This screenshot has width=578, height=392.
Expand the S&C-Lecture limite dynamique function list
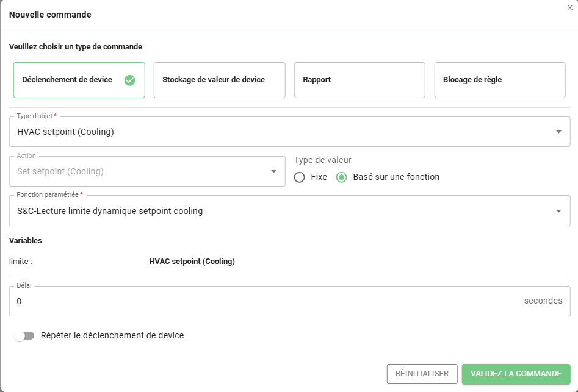tap(281, 211)
